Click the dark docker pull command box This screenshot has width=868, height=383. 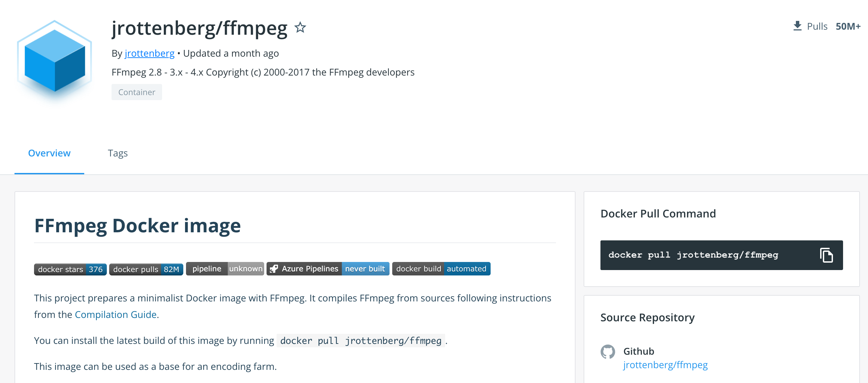coord(693,255)
